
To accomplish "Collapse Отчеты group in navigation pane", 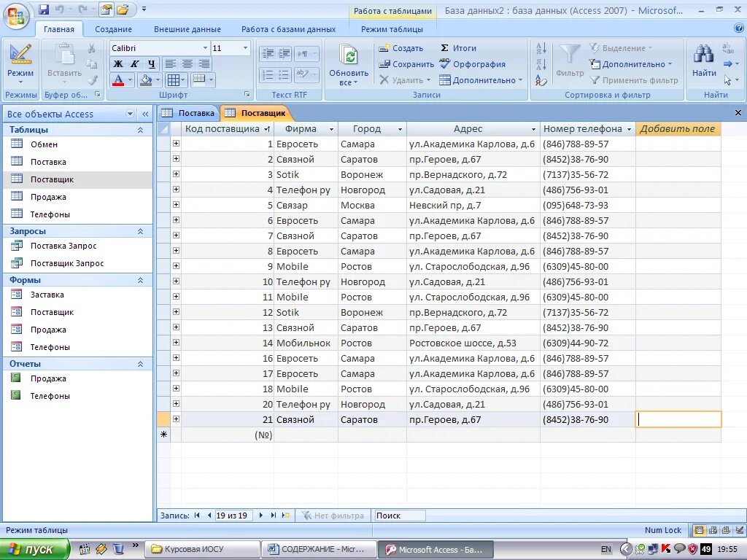I will (x=140, y=365).
